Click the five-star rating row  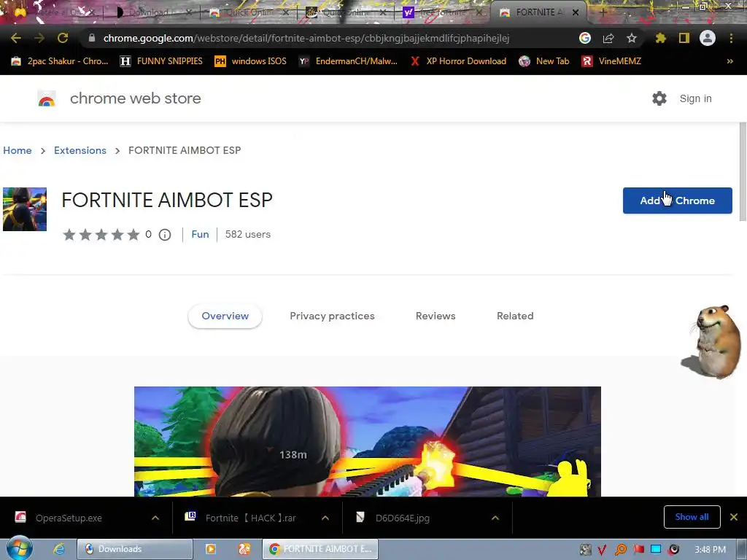[101, 234]
